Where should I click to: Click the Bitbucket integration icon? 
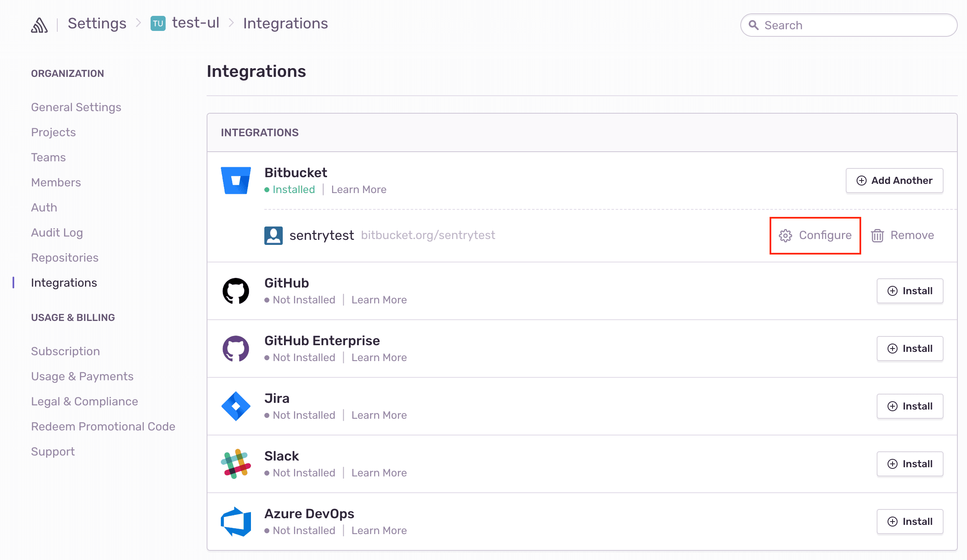(235, 181)
